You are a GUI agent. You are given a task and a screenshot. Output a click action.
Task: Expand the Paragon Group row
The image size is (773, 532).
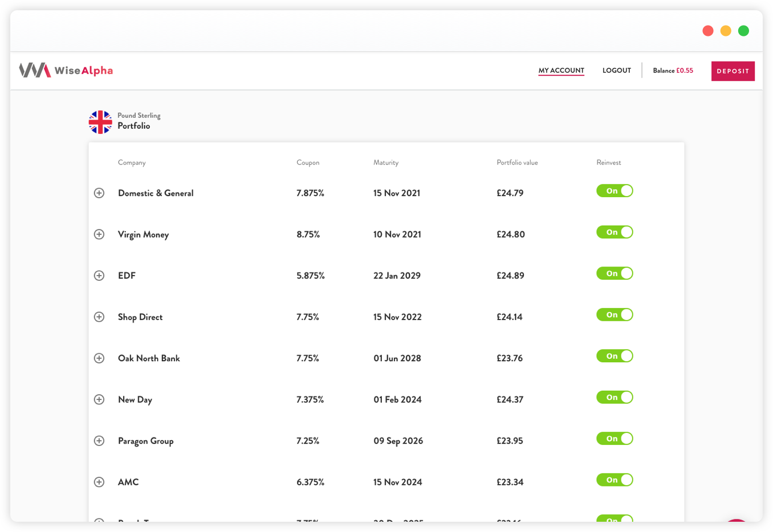(99, 441)
